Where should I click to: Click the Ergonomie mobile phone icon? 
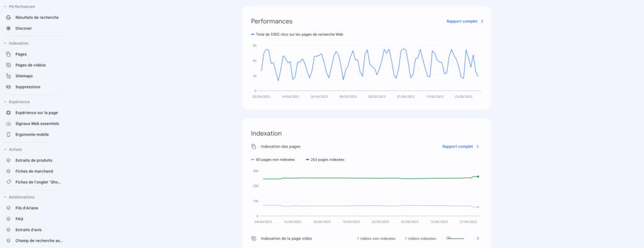(x=8, y=134)
